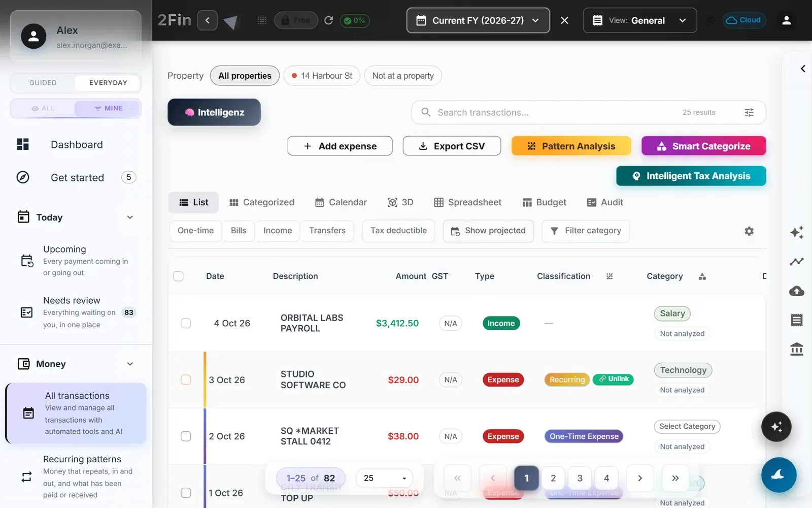Go to page 2 of transactions
Screen dimensions: 812x508
(x=553, y=478)
